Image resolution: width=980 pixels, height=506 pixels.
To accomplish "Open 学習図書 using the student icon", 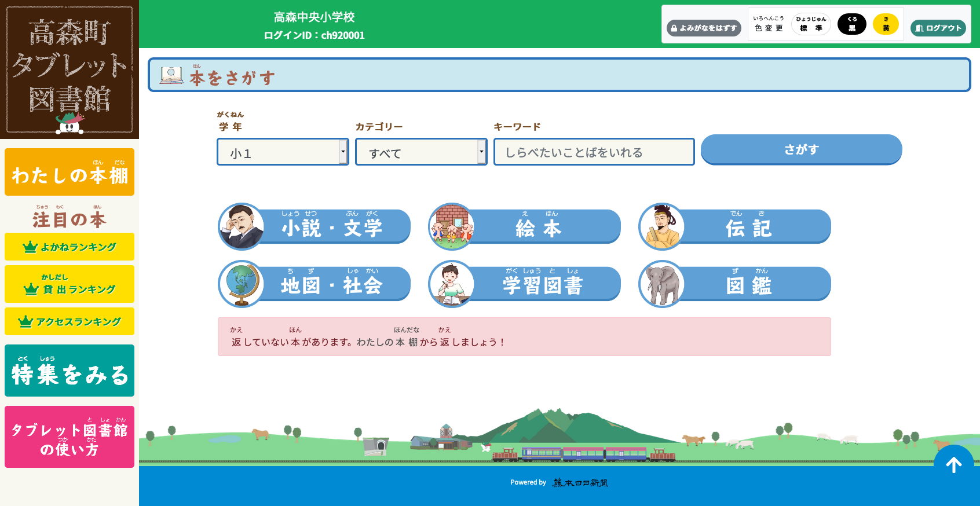I will click(452, 284).
